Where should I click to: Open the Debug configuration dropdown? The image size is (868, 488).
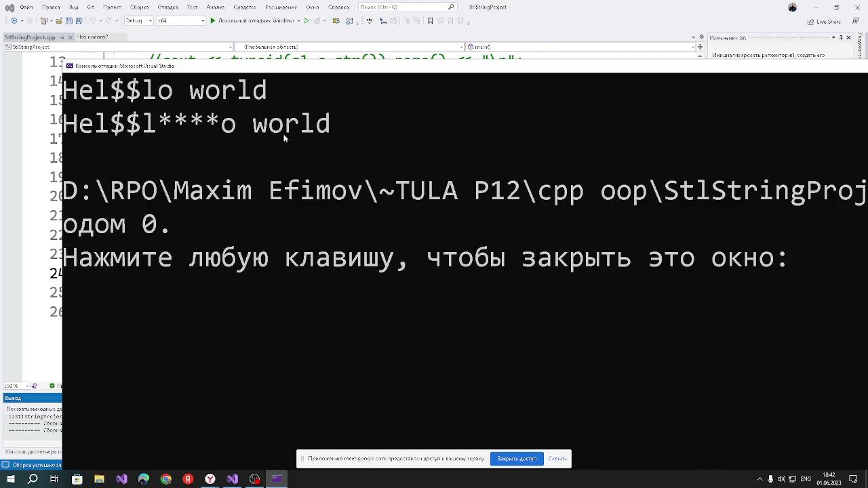pyautogui.click(x=138, y=21)
